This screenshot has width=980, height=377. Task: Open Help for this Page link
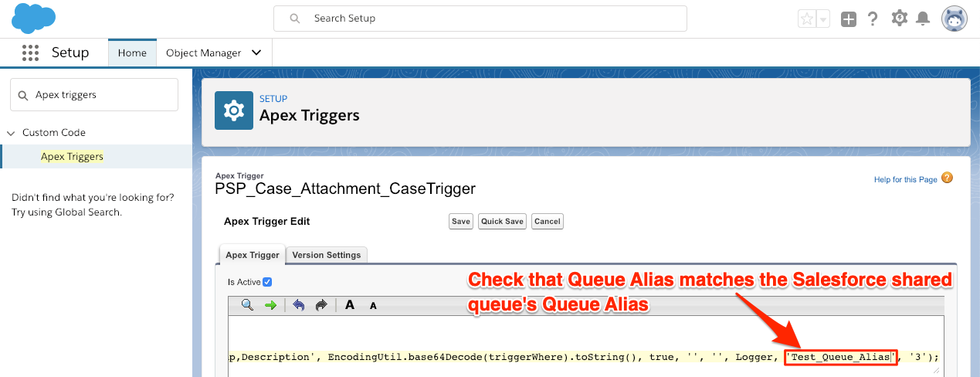[x=905, y=179]
